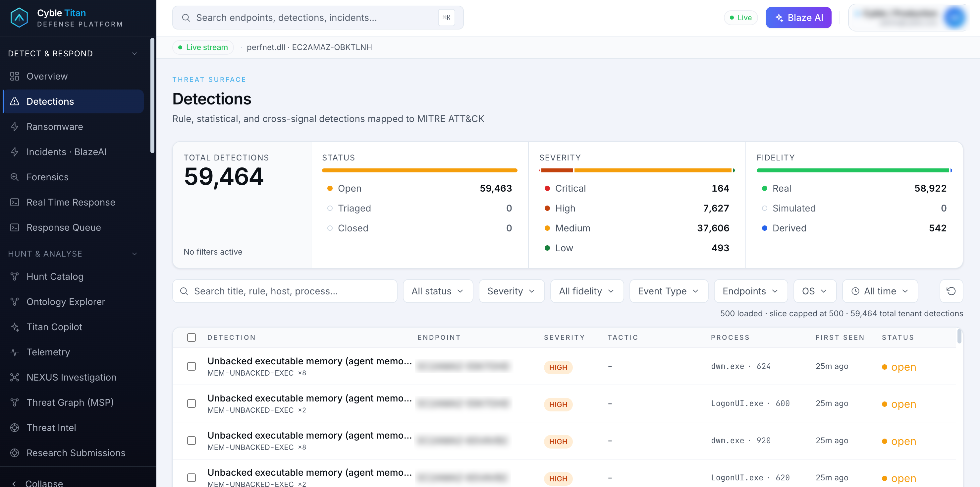
Task: Click the clock icon in All time filter
Action: (855, 291)
